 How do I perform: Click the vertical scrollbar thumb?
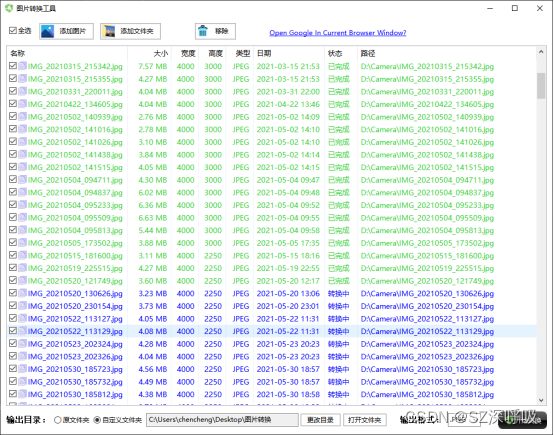tap(541, 86)
